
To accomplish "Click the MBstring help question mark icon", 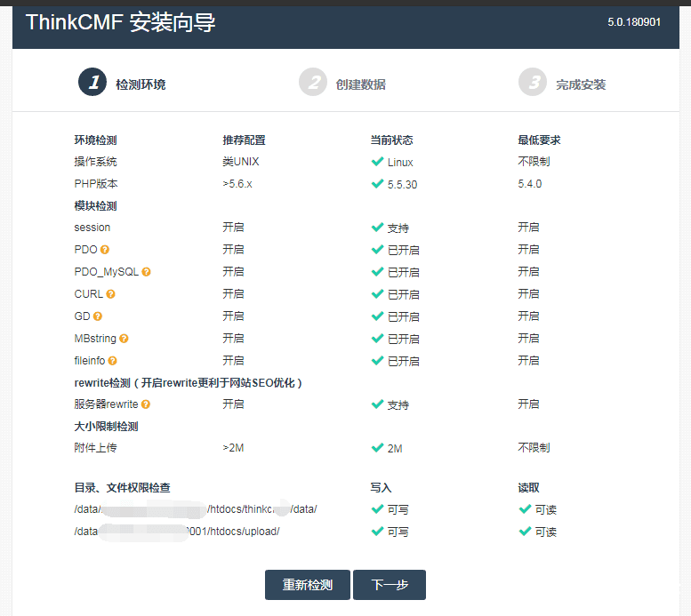I will [124, 339].
